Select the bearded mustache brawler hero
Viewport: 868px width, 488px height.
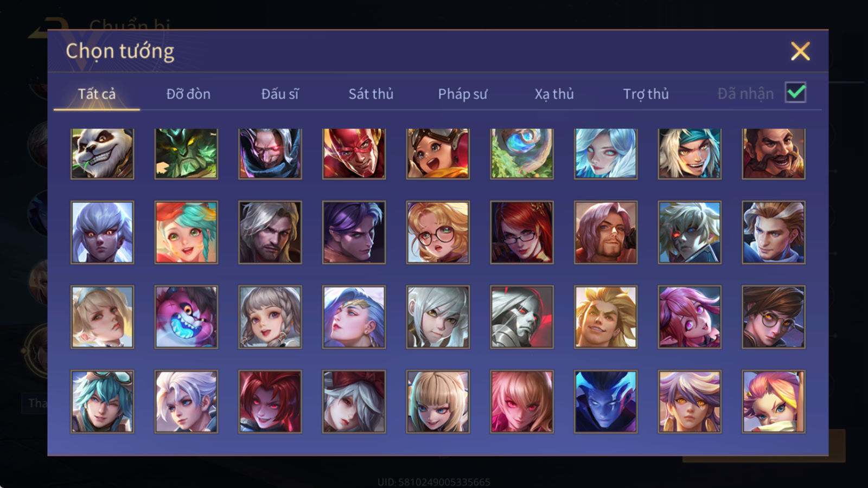pyautogui.click(x=774, y=153)
